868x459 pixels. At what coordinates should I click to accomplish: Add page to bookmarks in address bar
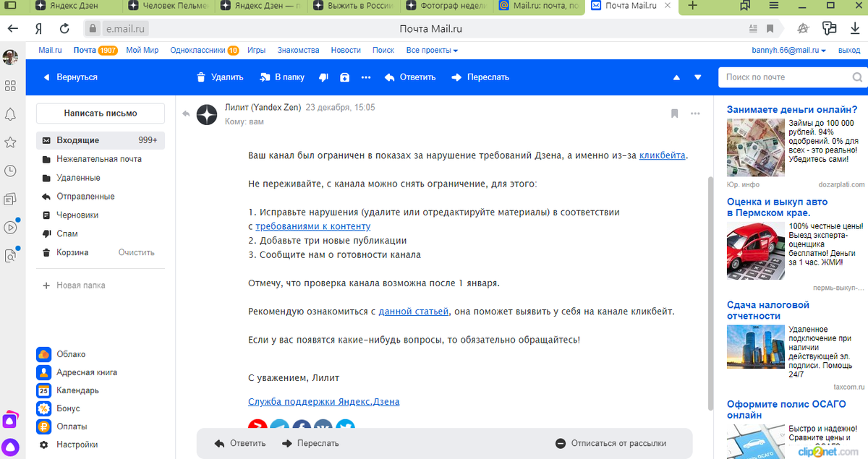point(770,29)
